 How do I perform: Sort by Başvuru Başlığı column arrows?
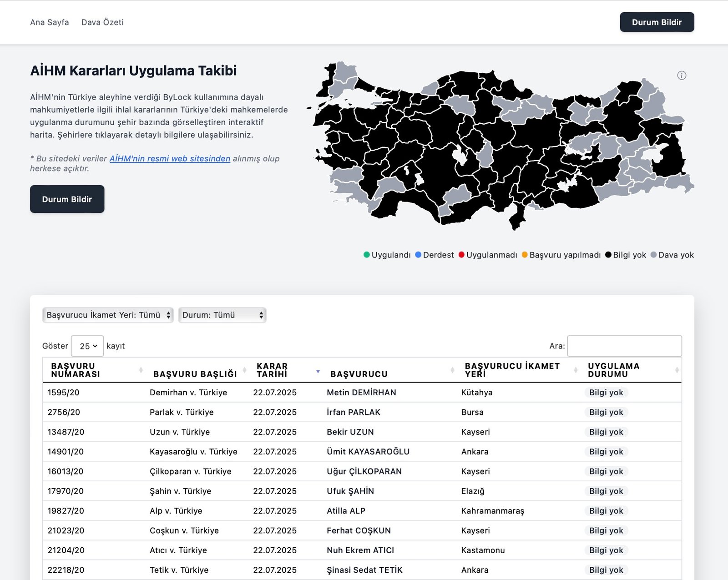coord(244,370)
